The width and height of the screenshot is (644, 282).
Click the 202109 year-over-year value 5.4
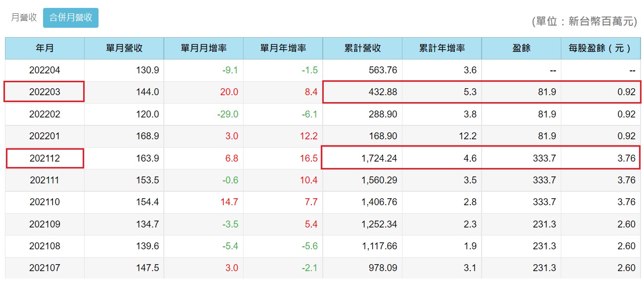[x=311, y=224]
